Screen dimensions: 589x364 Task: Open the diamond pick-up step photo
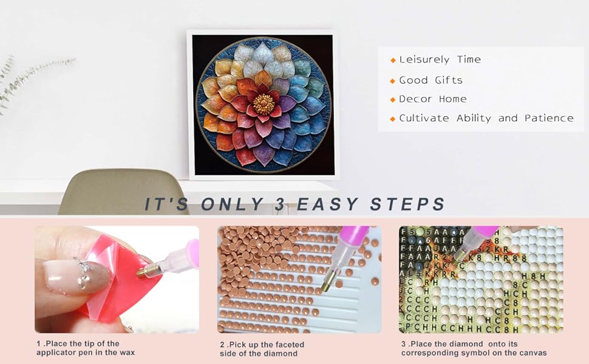pyautogui.click(x=299, y=279)
